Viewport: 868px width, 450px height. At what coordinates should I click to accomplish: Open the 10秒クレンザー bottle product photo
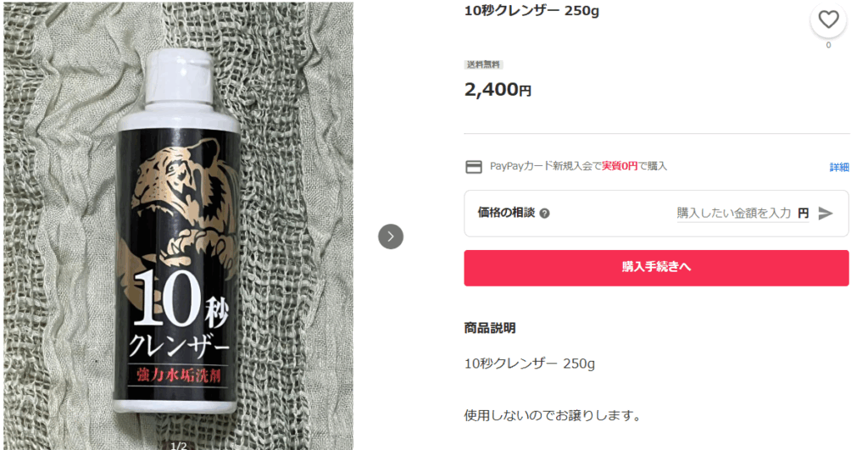point(178,225)
